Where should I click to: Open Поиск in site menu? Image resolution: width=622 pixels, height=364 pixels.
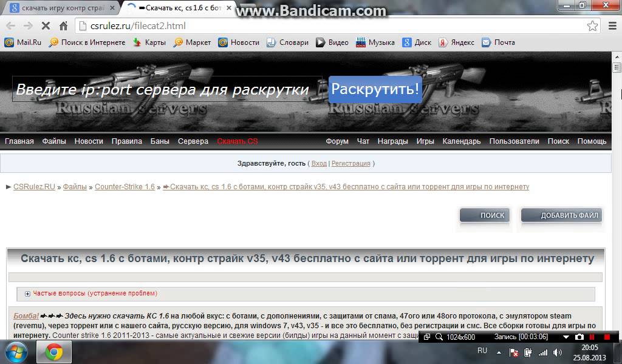[x=558, y=141]
